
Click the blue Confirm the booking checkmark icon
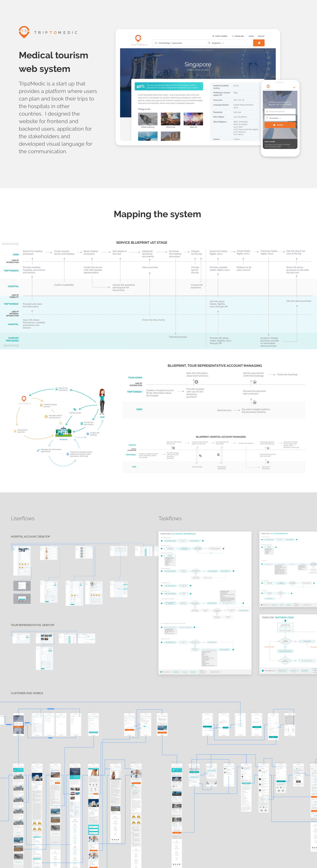click(88, 434)
